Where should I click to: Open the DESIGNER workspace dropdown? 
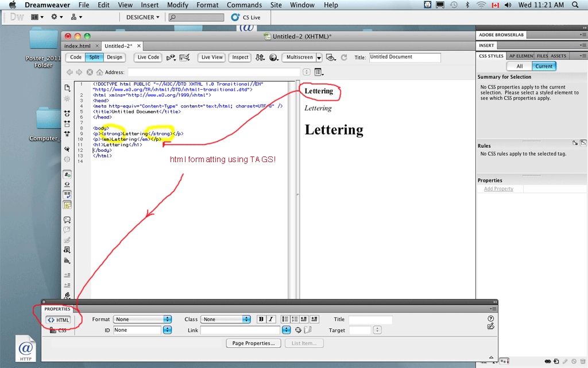tap(142, 17)
